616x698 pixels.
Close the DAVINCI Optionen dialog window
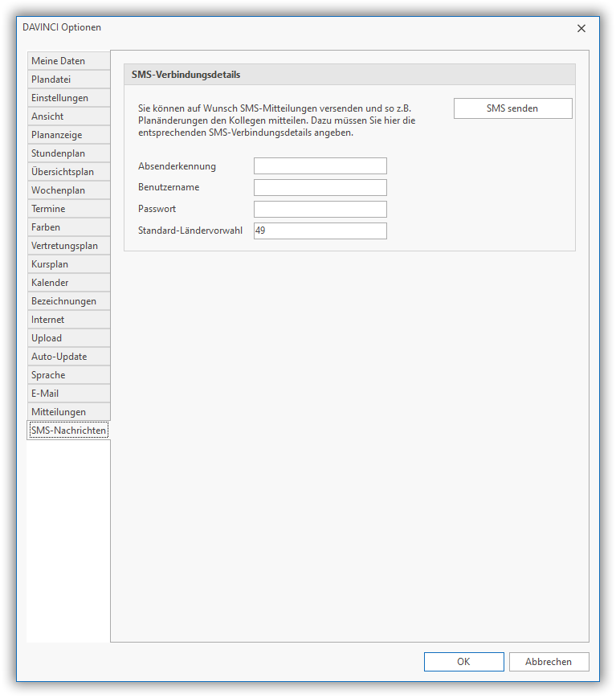pos(581,28)
